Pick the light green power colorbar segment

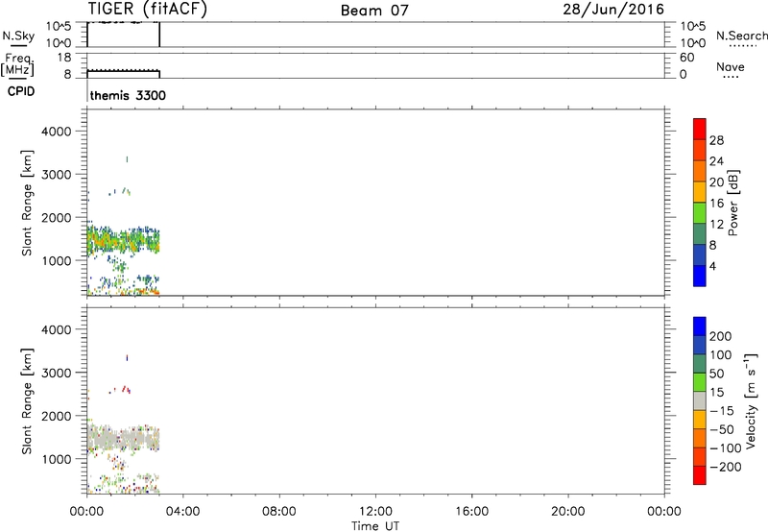pyautogui.click(x=700, y=212)
